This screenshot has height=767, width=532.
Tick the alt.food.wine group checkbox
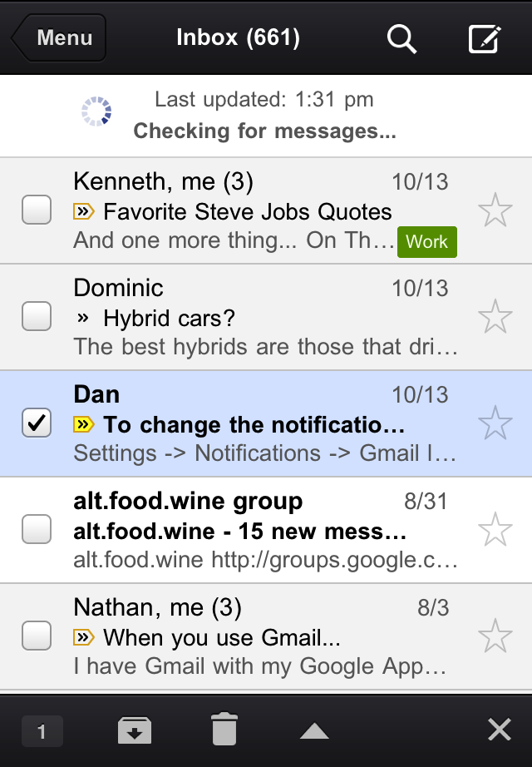point(37,529)
